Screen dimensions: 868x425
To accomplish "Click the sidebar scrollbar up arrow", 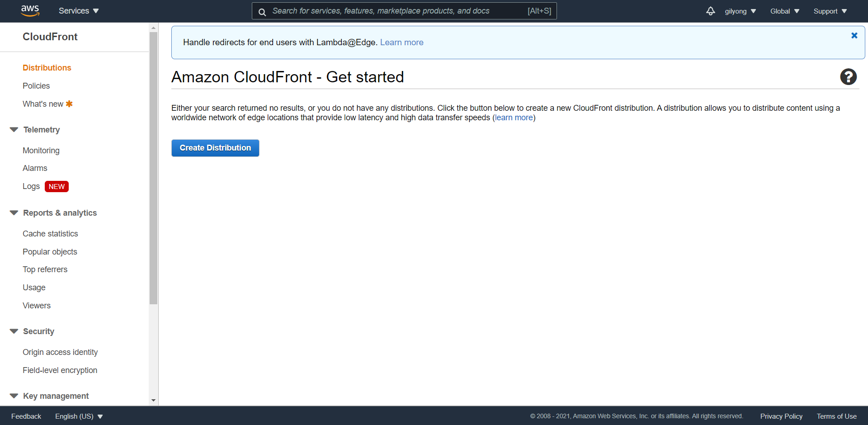I will [x=153, y=28].
